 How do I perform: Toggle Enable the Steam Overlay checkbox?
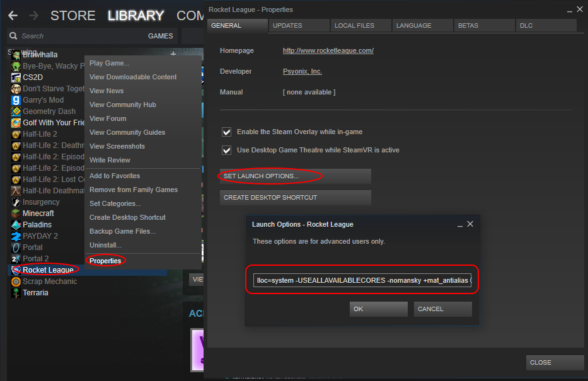(226, 132)
